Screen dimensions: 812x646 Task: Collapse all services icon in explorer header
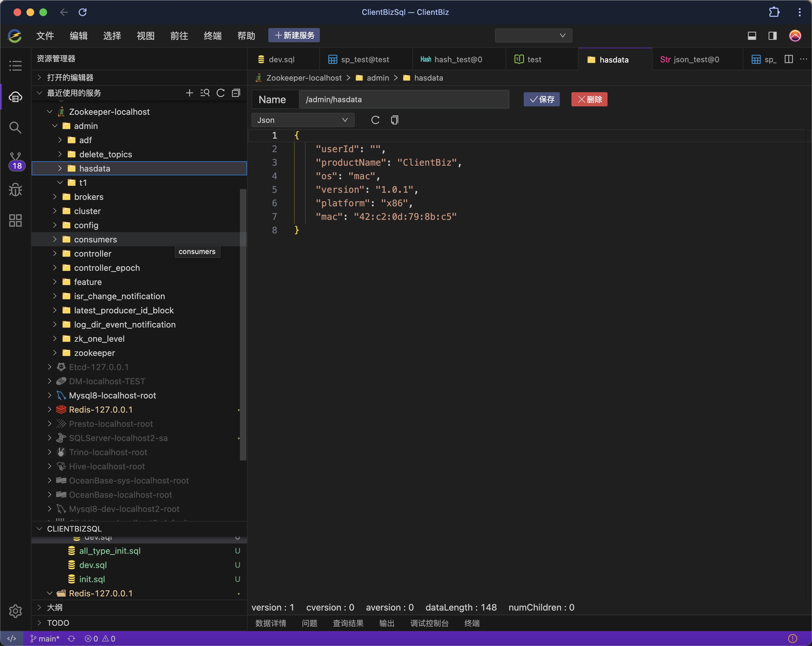236,93
